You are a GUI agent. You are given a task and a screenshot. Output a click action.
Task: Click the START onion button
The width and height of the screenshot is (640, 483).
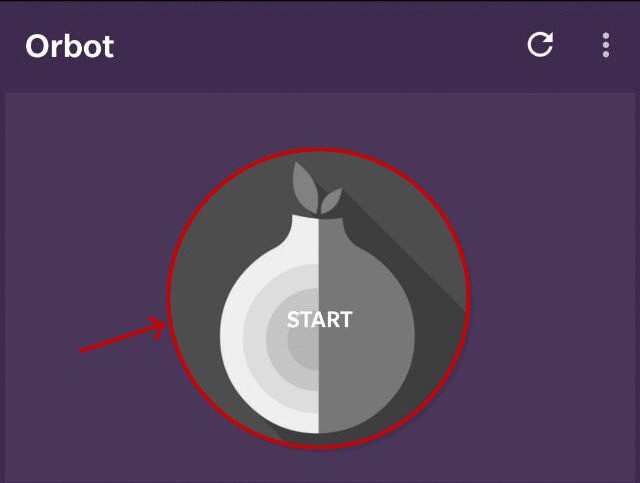click(319, 299)
